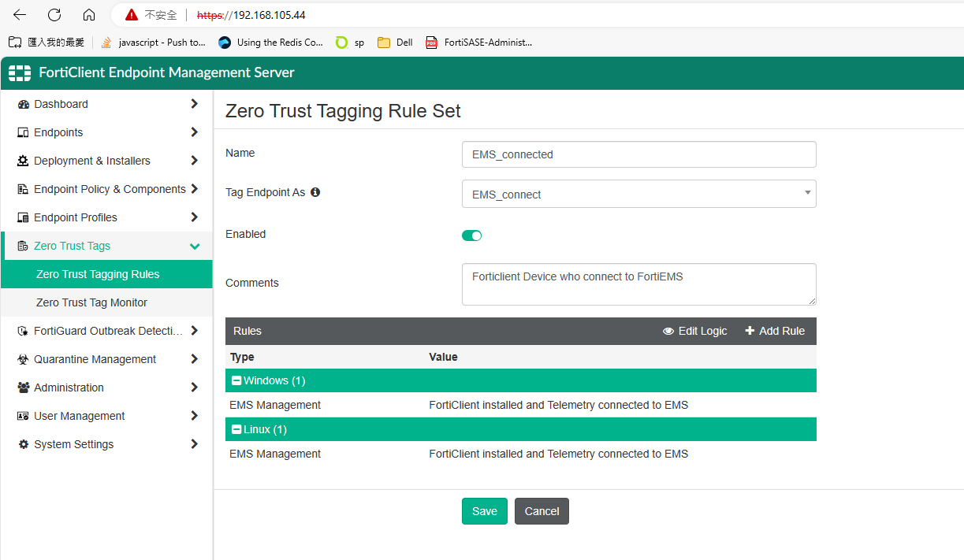964x560 pixels.
Task: Collapse the Linux (1) rule group
Action: coord(236,429)
